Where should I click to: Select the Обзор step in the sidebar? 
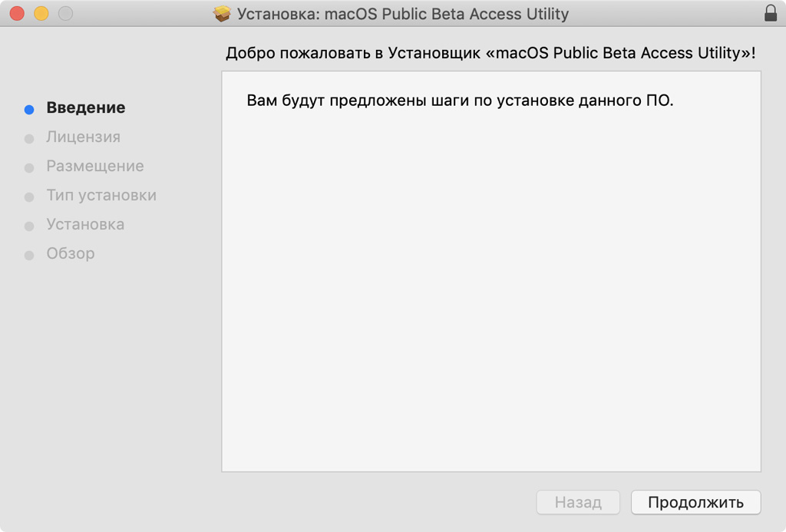click(70, 253)
